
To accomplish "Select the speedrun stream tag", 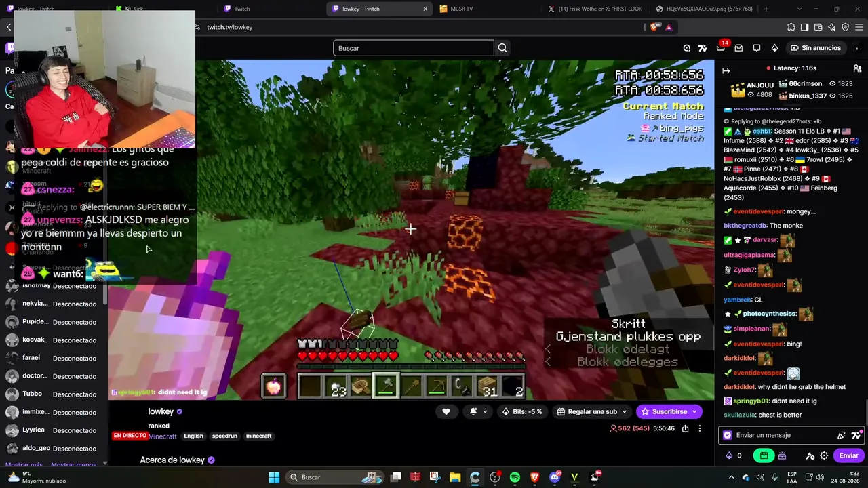I will (x=224, y=436).
